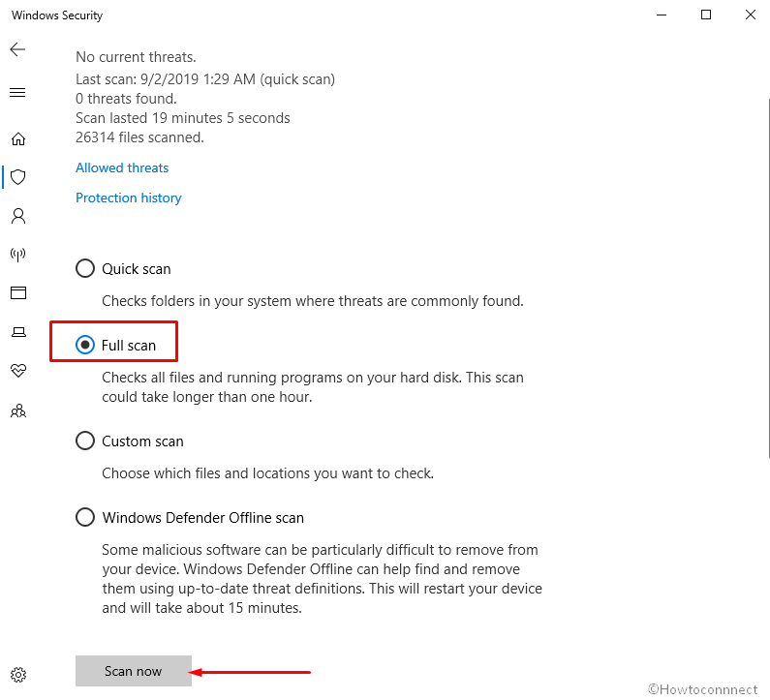Open the hamburger navigation menu

[17, 92]
